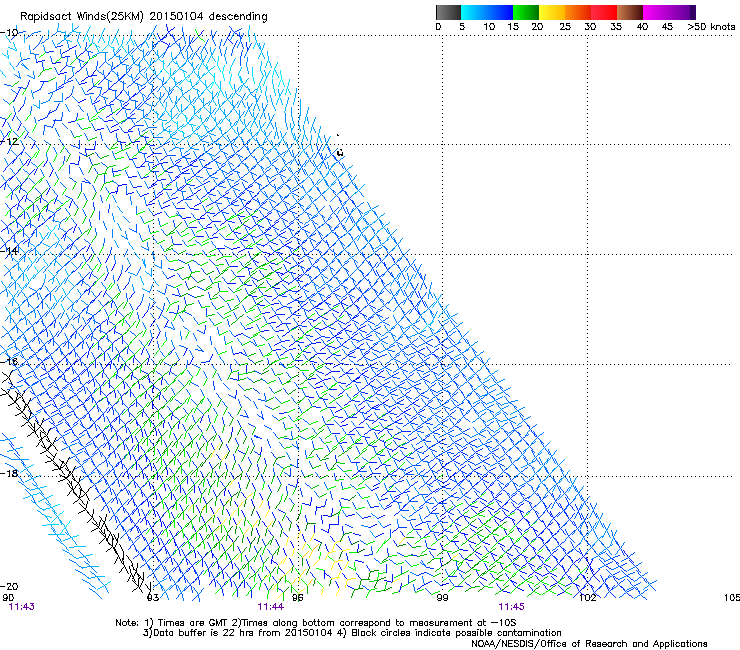Click the legend label '40'

point(642,27)
